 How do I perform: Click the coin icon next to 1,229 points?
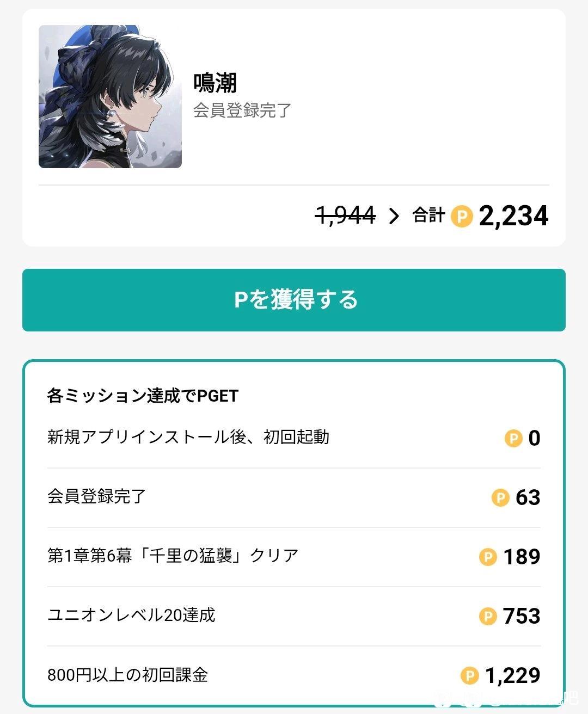(x=469, y=675)
